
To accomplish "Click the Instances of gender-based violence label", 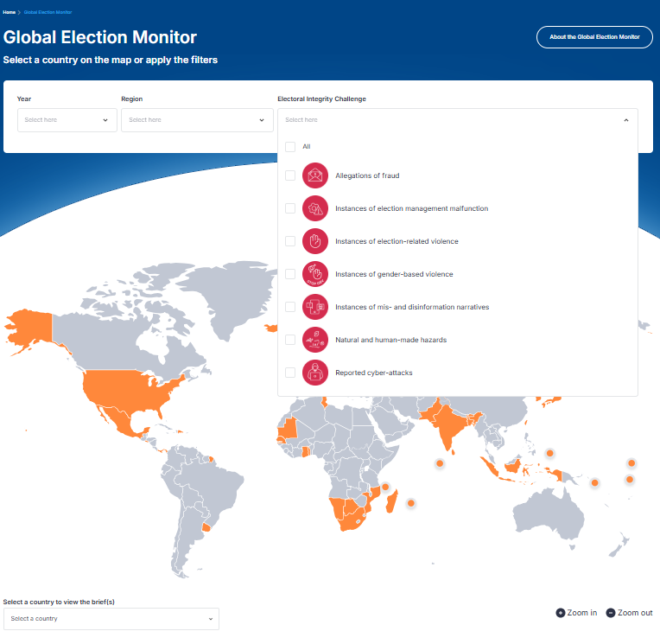I will point(394,274).
